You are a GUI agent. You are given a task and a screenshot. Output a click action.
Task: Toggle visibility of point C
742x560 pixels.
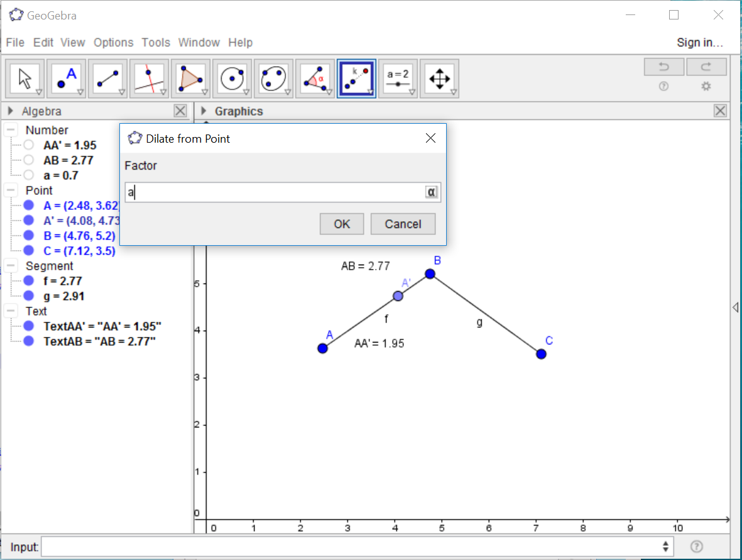(x=29, y=251)
